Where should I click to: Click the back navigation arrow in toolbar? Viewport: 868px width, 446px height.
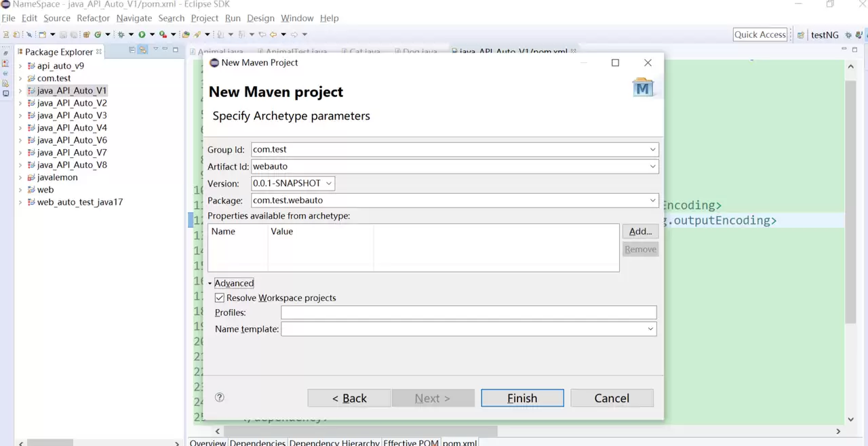[x=273, y=35]
